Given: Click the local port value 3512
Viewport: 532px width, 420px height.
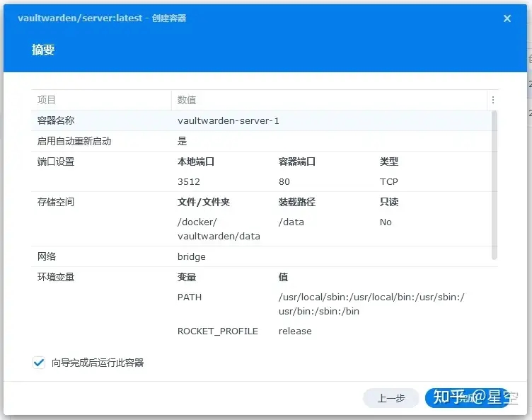Looking at the screenshot, I should (x=189, y=182).
